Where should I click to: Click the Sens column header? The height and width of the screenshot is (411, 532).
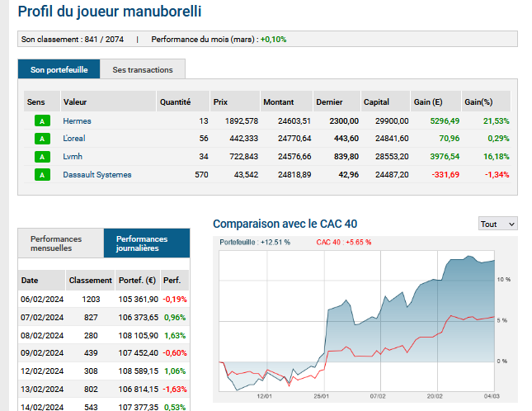point(42,102)
